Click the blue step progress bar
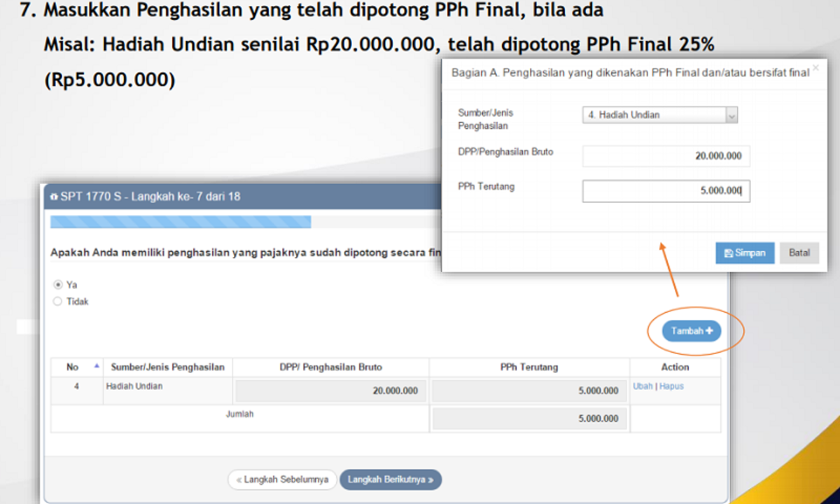The image size is (840, 504). click(x=181, y=222)
